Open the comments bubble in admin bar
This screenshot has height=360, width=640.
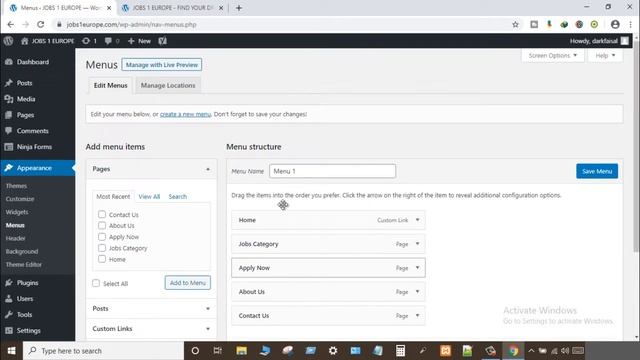click(112, 41)
